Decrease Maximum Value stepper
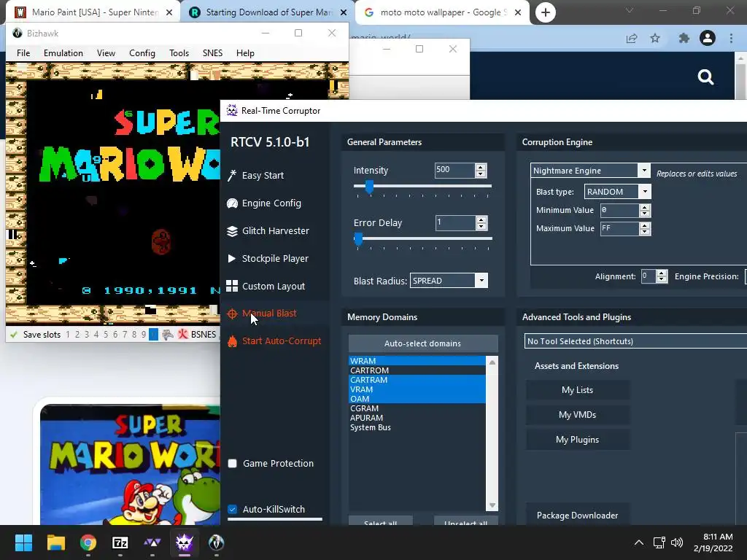Image resolution: width=747 pixels, height=560 pixels. click(x=645, y=232)
